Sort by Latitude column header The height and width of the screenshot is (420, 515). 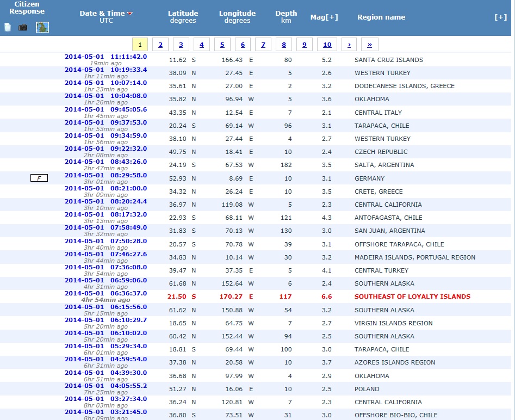183,14
